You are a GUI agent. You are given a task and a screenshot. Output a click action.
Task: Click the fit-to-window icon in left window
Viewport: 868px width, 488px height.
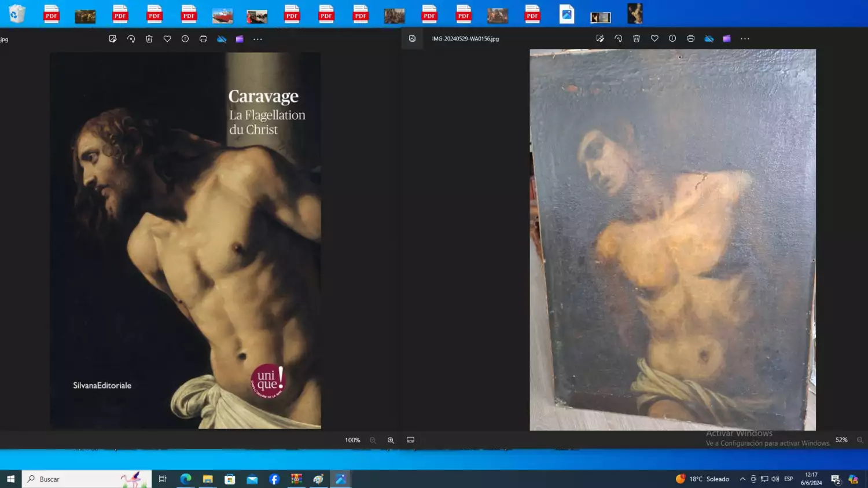[410, 440]
